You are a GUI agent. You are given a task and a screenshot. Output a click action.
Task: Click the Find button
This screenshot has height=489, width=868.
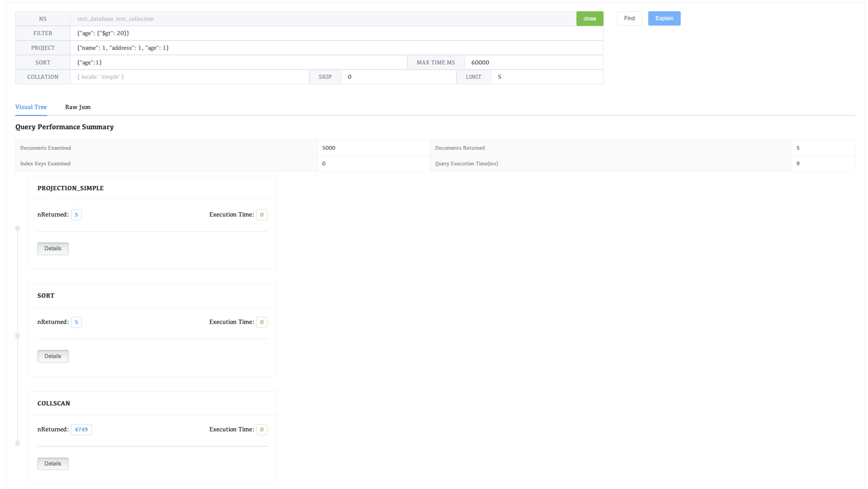click(x=629, y=18)
